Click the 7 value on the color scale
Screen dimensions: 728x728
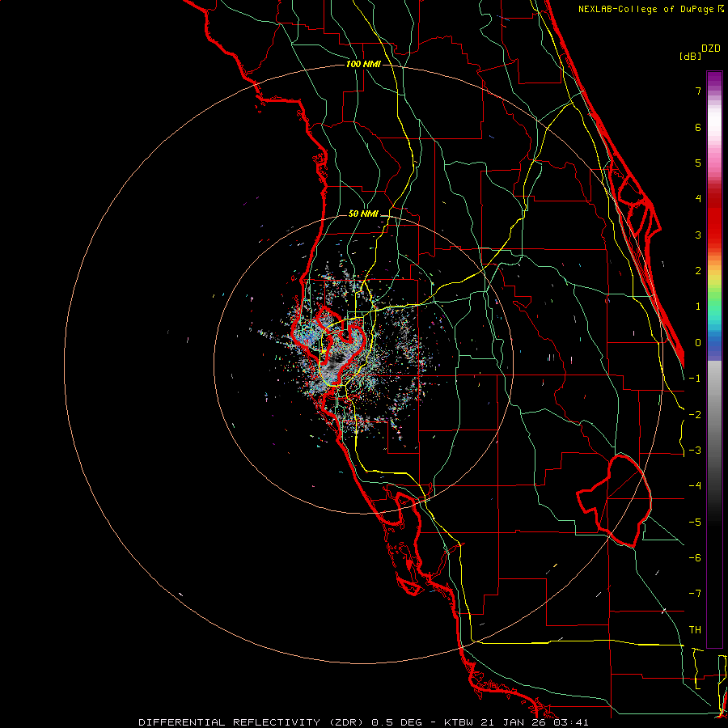click(698, 91)
